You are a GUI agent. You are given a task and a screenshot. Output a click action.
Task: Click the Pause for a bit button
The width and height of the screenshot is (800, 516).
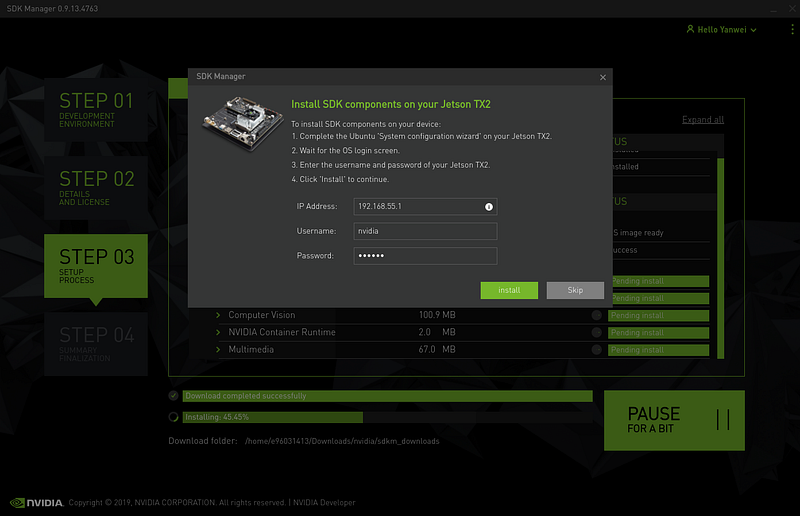coord(674,421)
